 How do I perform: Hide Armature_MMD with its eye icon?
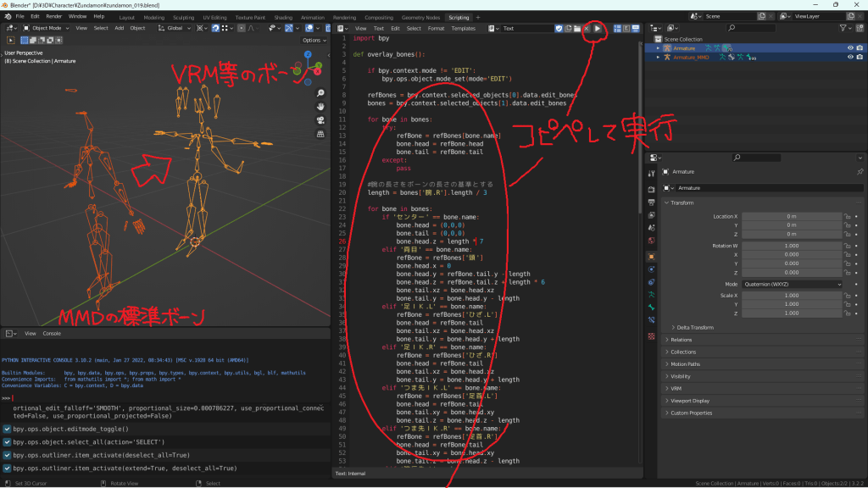tap(849, 58)
